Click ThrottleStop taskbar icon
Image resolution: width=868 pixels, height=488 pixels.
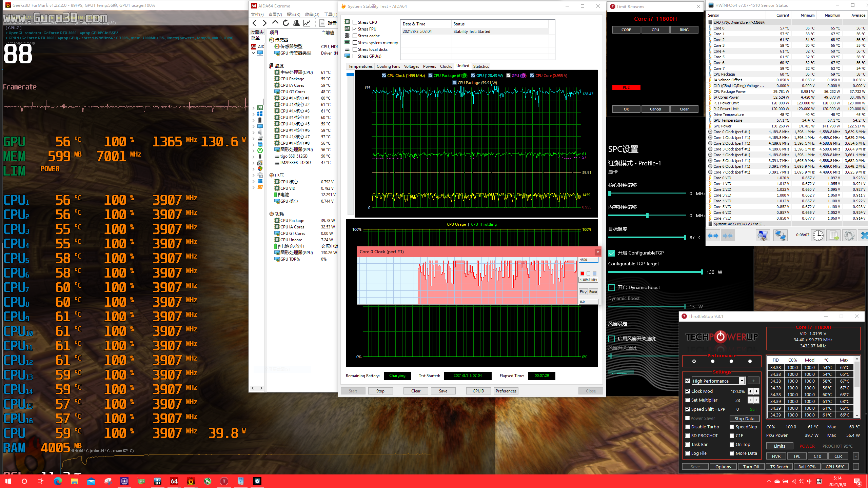click(224, 481)
